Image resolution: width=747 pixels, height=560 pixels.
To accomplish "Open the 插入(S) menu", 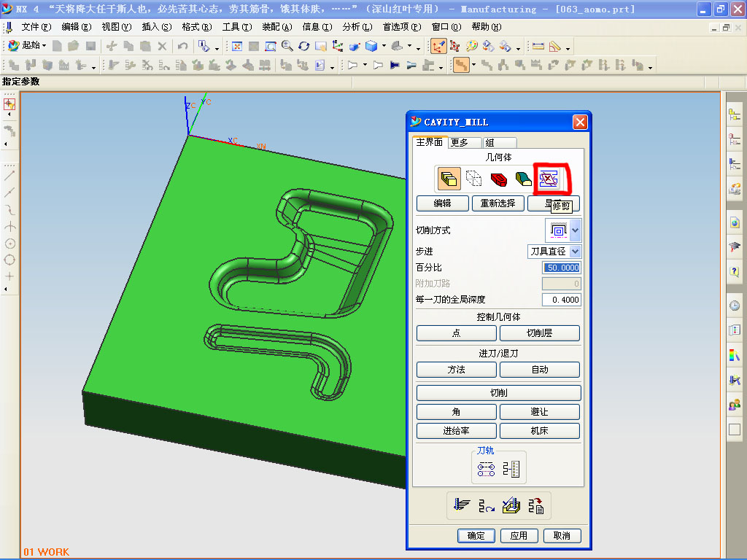I will pos(157,27).
